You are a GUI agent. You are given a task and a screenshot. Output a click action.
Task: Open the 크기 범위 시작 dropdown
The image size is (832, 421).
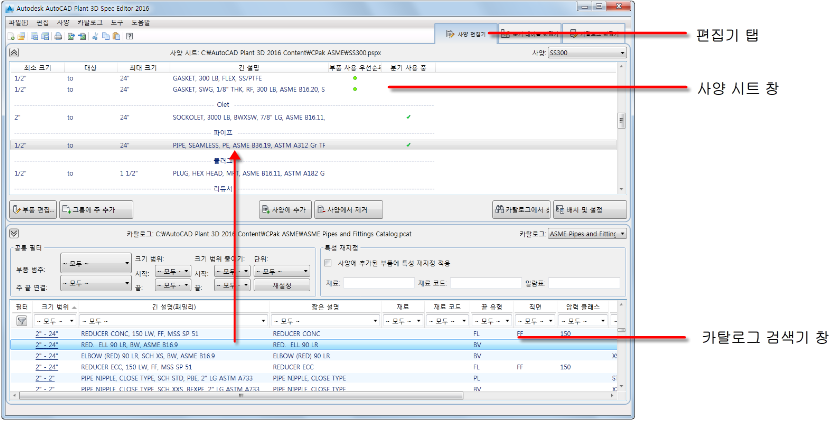173,271
